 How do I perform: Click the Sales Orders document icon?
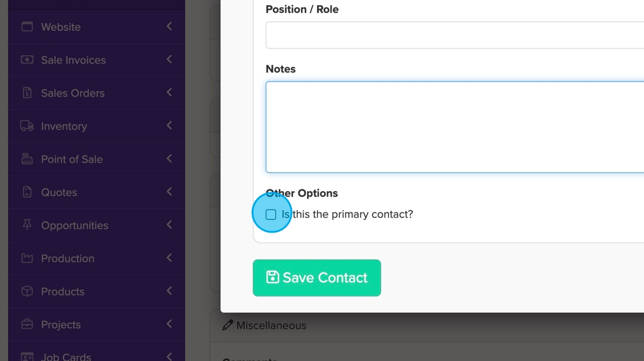(x=27, y=93)
